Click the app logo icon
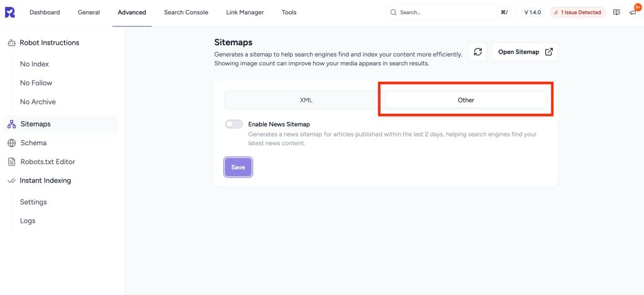 (9, 13)
